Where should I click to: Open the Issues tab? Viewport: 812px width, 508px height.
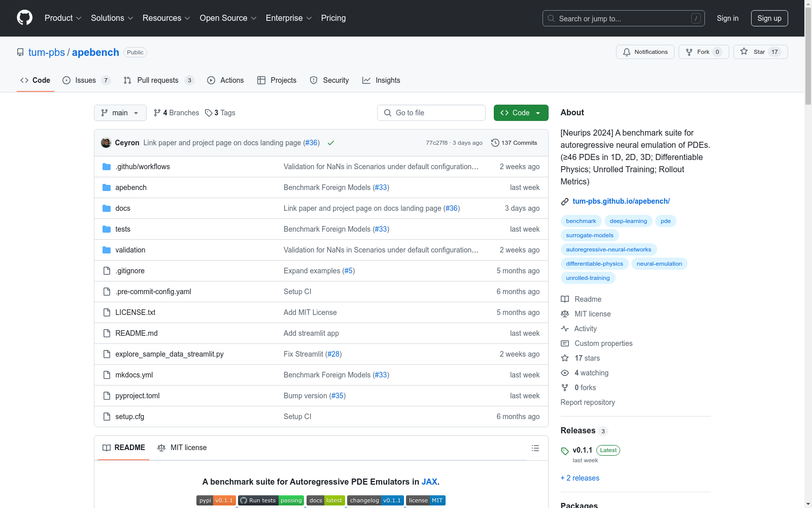pos(86,80)
